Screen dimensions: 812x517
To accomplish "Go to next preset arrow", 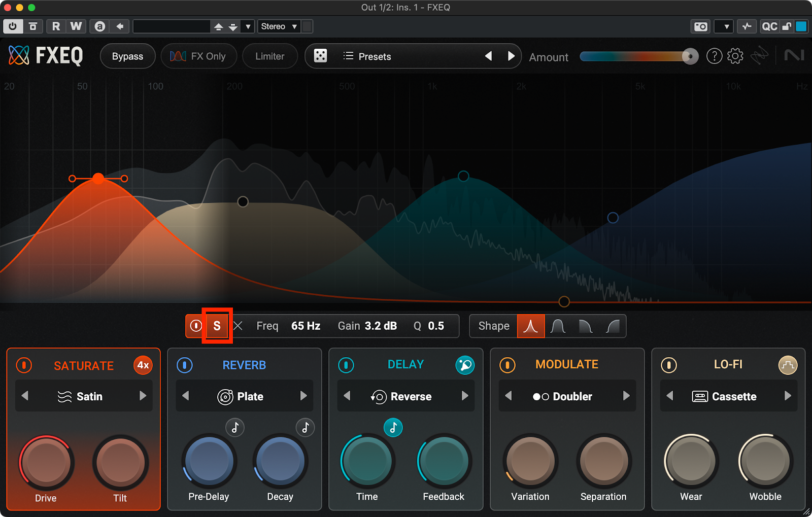I will 511,56.
